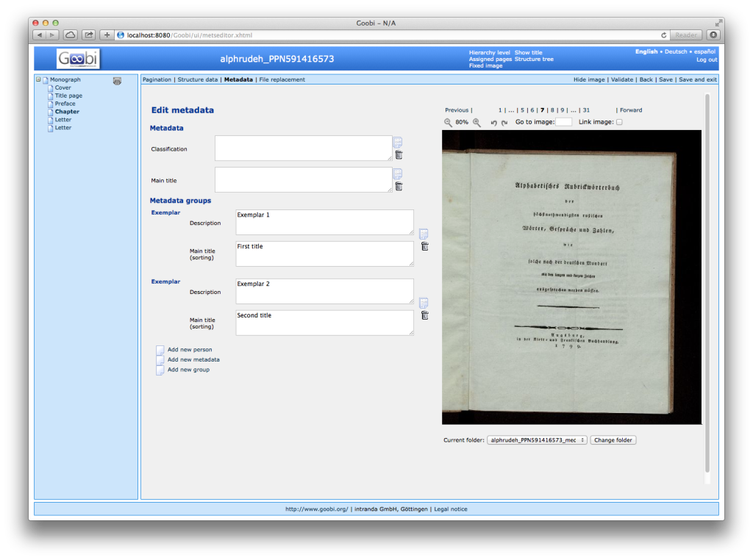
Task: Open the Legal notice footer link
Action: pyautogui.click(x=451, y=509)
